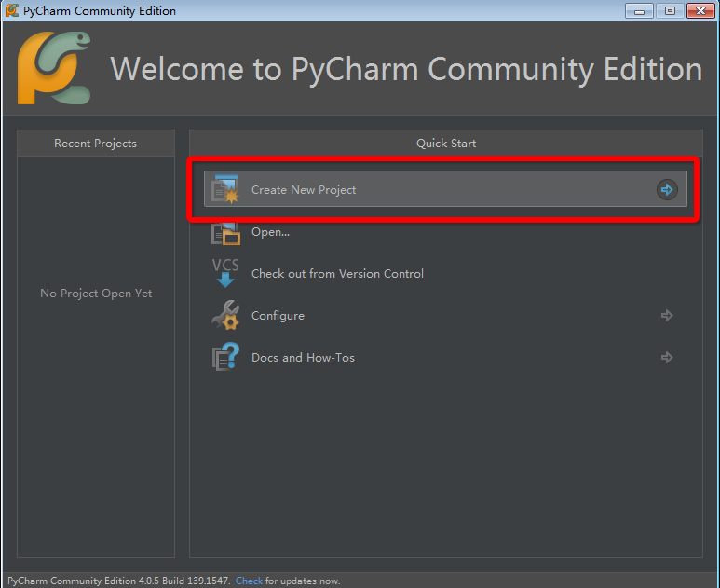Image resolution: width=720 pixels, height=588 pixels.
Task: Click the PyCharm Community Edition 4.0.5 build text
Action: (118, 581)
